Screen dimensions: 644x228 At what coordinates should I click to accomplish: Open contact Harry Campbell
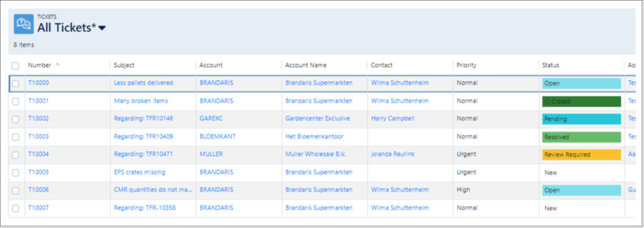pos(395,119)
